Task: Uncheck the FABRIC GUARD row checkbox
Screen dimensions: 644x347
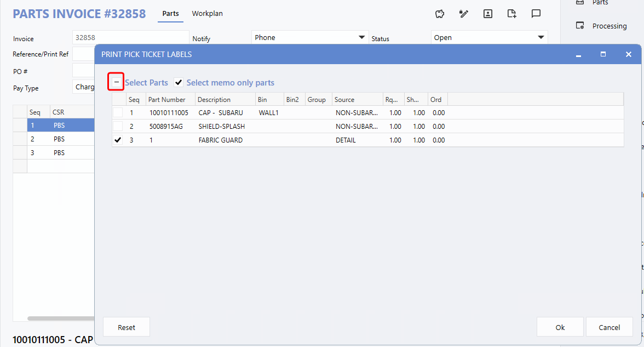Action: tap(118, 140)
